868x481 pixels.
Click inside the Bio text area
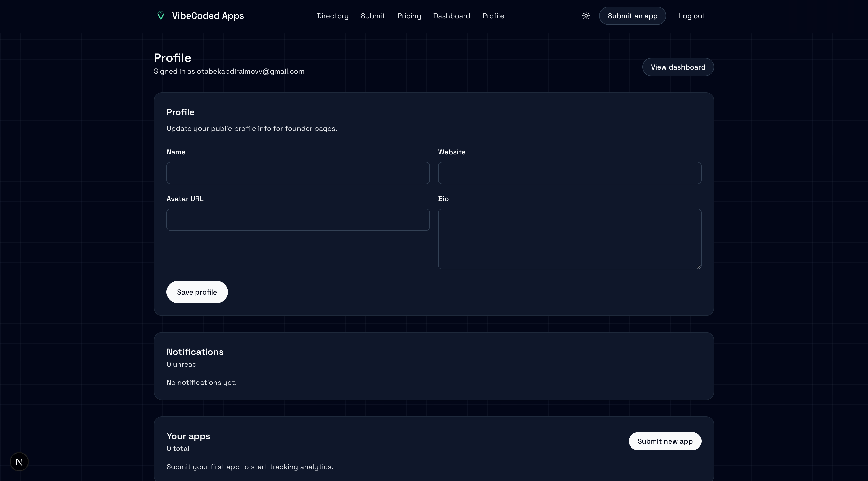tap(570, 239)
